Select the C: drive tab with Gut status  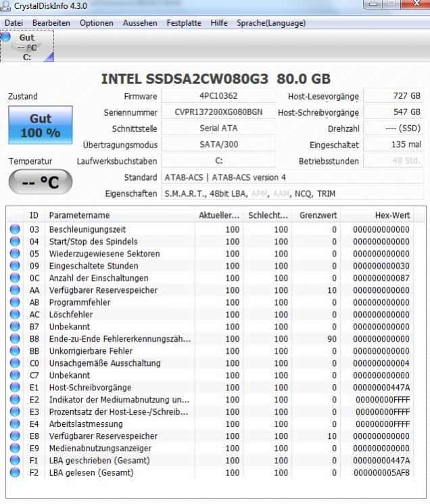pos(27,46)
